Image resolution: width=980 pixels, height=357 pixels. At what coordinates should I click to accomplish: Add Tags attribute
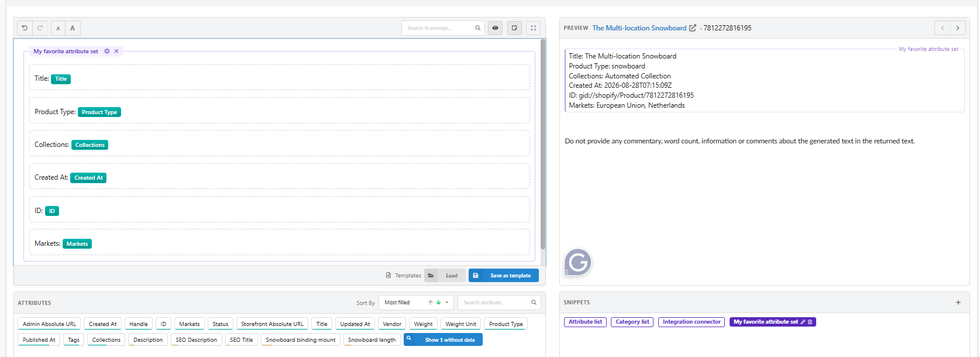point(74,339)
